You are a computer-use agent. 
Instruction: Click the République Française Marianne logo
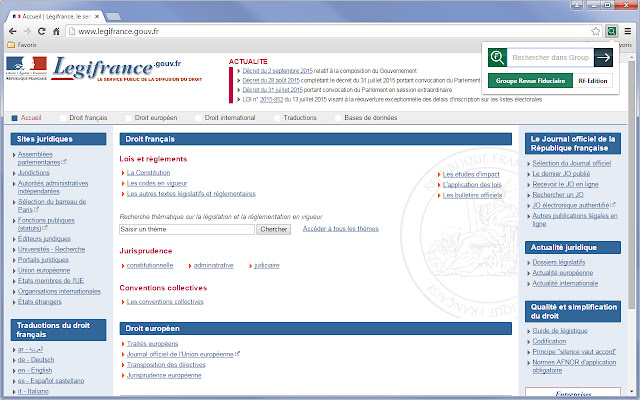(27, 68)
